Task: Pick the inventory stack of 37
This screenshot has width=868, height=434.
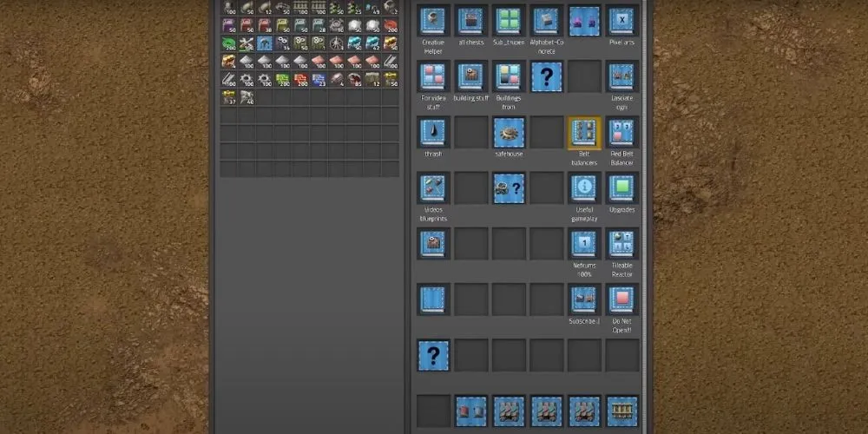Action: click(x=228, y=97)
